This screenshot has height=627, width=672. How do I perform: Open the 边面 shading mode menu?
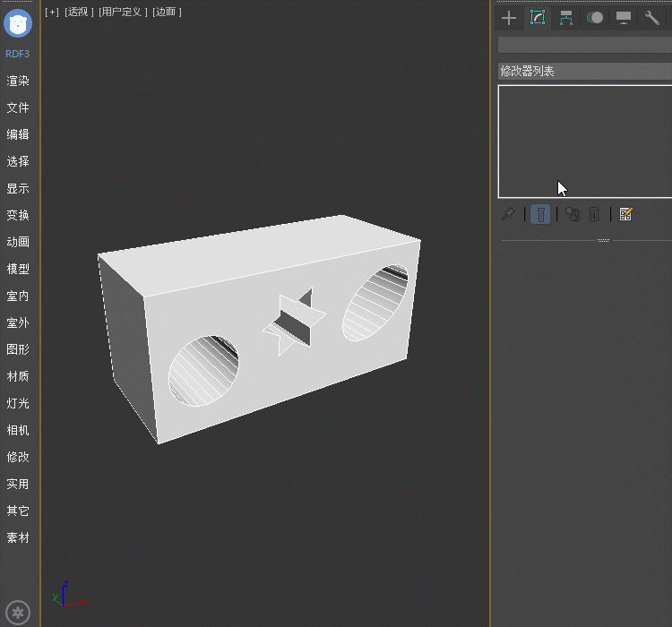tap(167, 12)
